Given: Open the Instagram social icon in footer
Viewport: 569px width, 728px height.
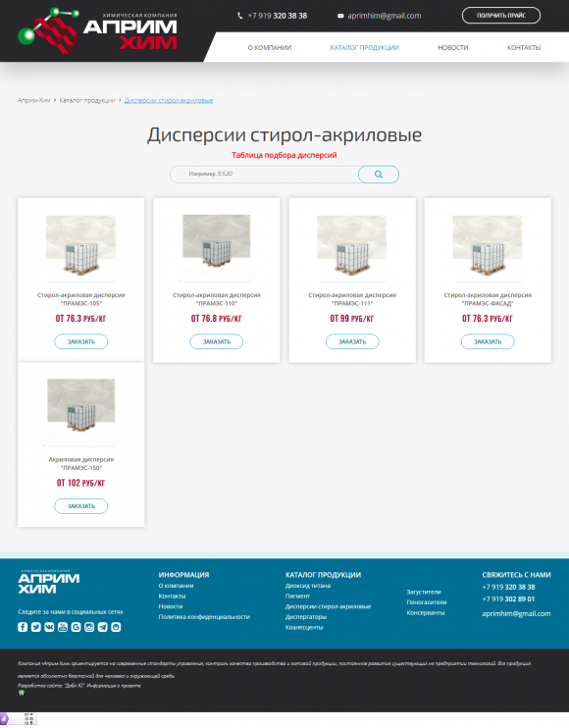Looking at the screenshot, I should tap(89, 627).
